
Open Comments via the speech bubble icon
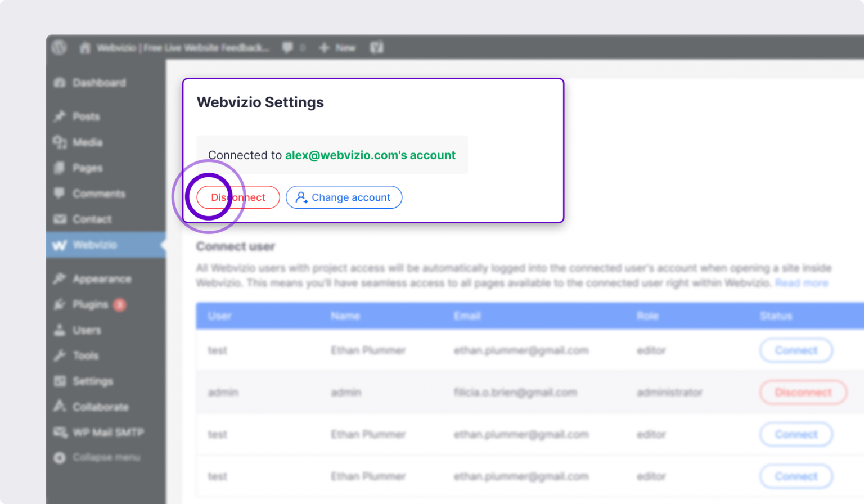60,193
